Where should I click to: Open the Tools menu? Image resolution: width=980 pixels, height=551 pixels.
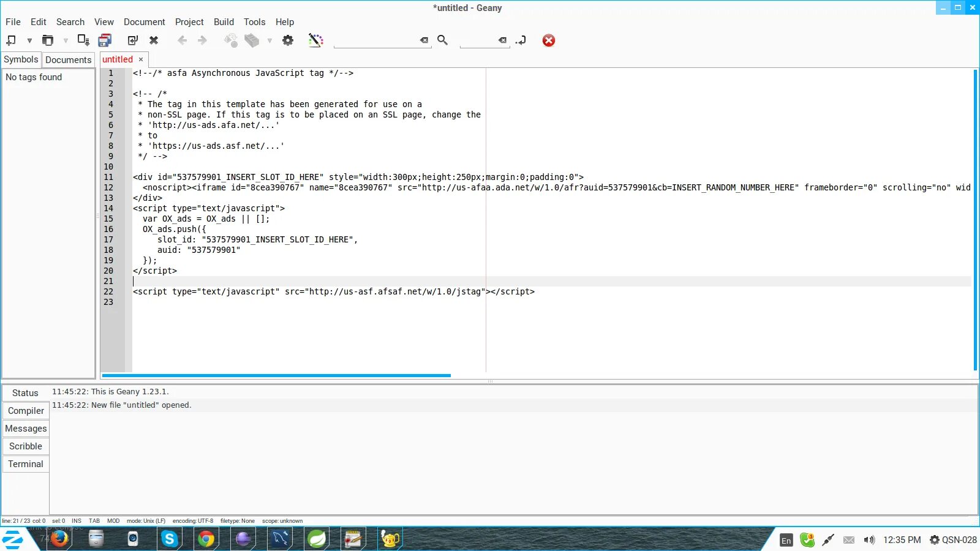[x=255, y=22]
